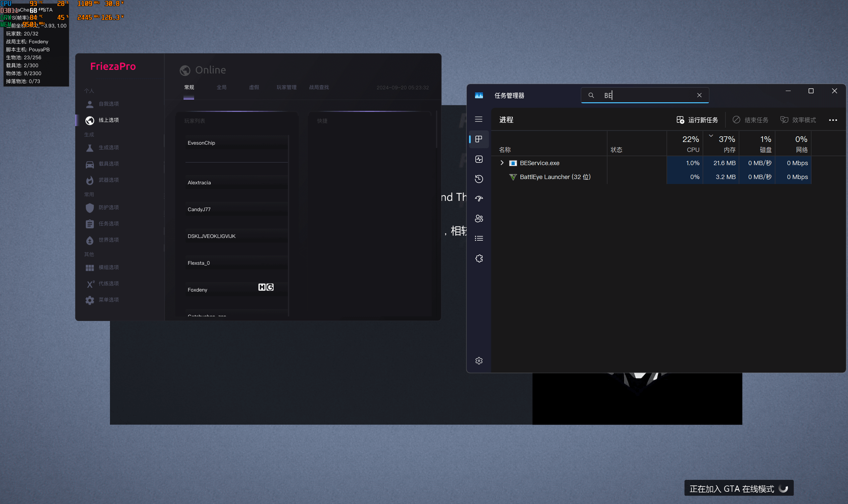
Task: Open the more options ellipsis in Task Manager
Action: pyautogui.click(x=833, y=120)
